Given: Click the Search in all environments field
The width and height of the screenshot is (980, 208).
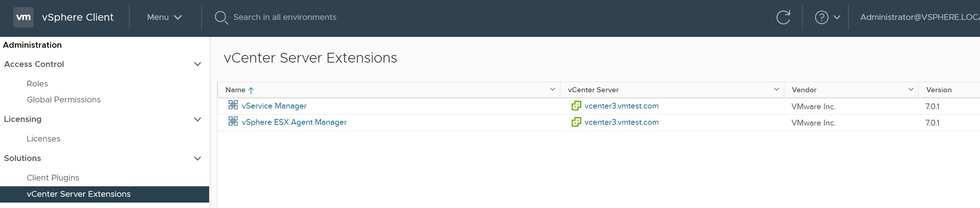Looking at the screenshot, I should point(285,17).
